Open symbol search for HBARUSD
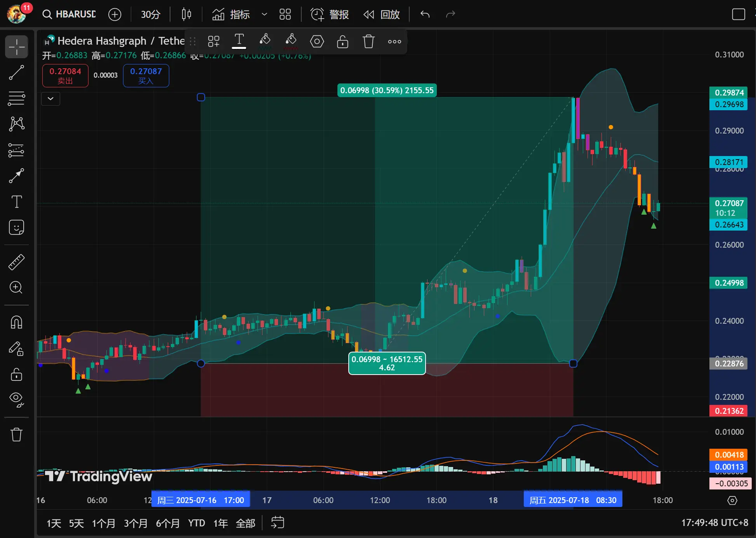Viewport: 756px width, 538px height. tap(69, 14)
